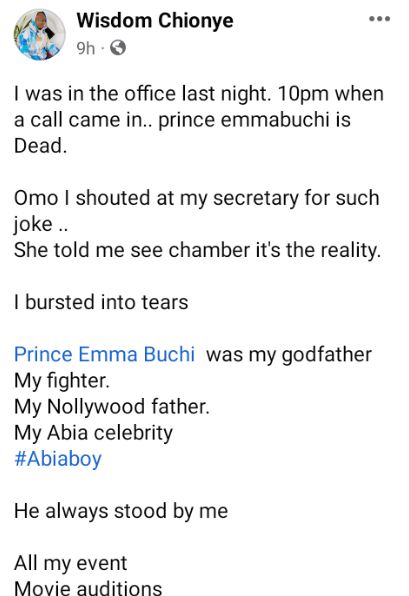Click the "I bursted into tears" line
The height and width of the screenshot is (596, 409).
pos(101,303)
